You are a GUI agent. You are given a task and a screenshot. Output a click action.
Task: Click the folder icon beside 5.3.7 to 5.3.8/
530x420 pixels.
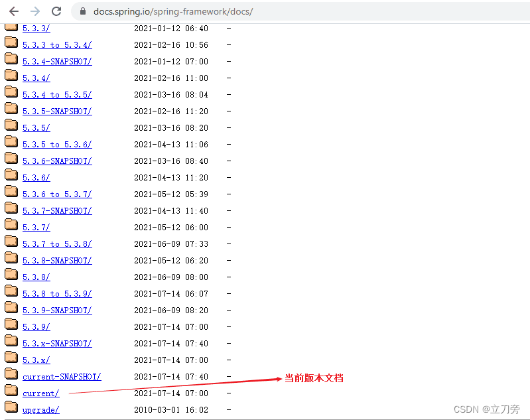click(11, 241)
